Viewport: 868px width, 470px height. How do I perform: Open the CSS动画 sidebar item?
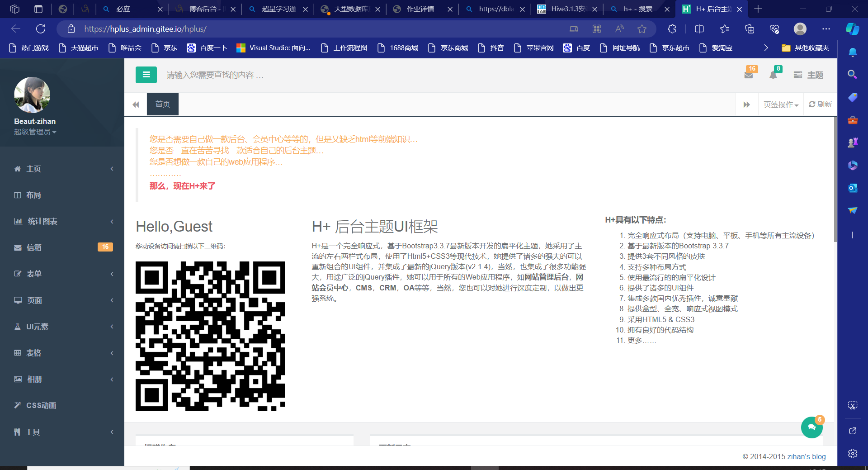pos(62,405)
